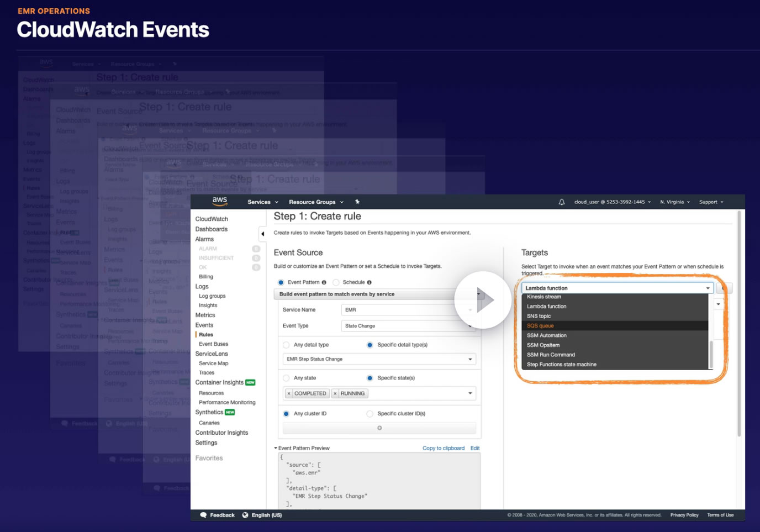Remove the COMPLETED state tag

pyautogui.click(x=289, y=393)
